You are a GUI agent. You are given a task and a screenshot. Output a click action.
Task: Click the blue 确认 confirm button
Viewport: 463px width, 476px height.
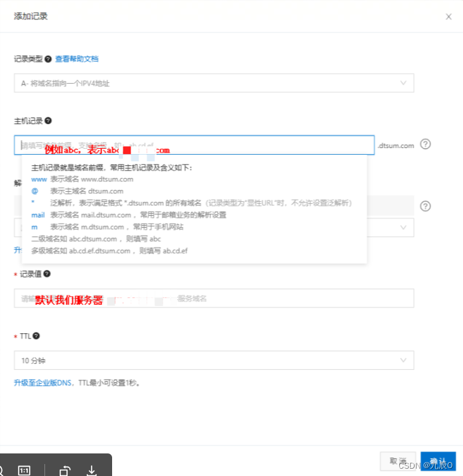click(438, 461)
